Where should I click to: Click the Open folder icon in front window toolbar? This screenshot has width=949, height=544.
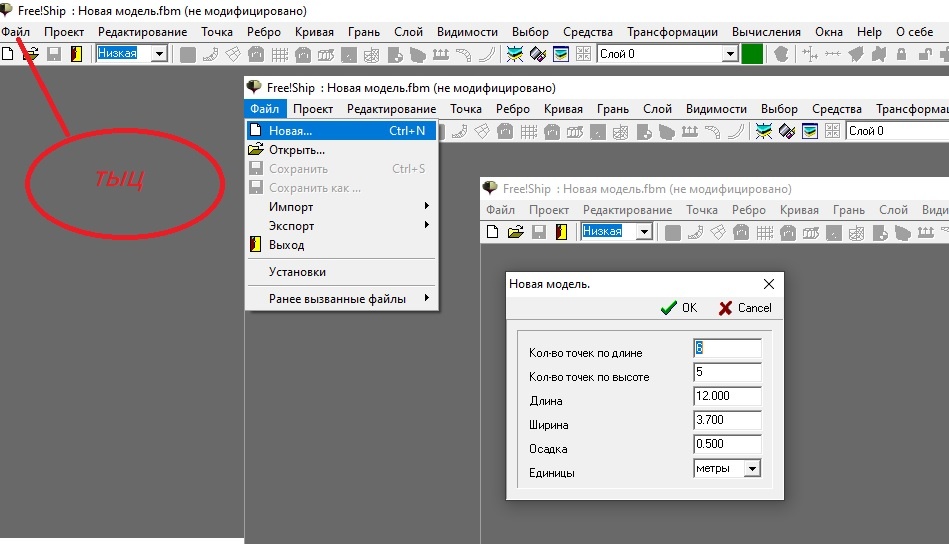[x=516, y=232]
